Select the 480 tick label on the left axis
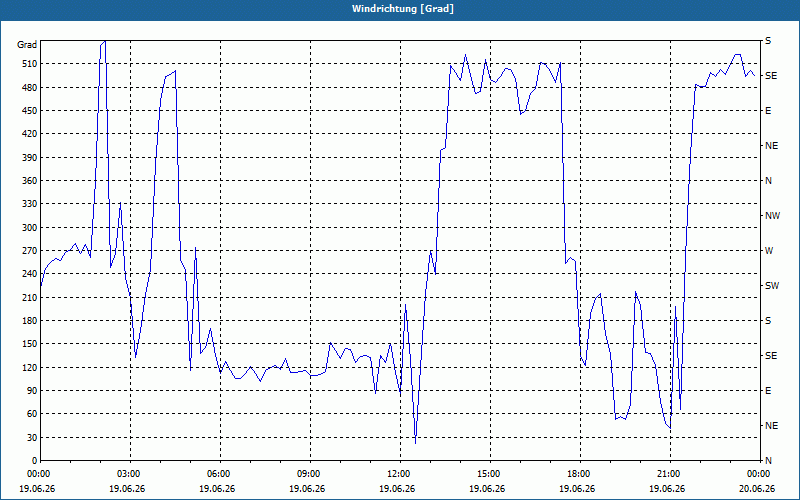The height and width of the screenshot is (500, 800). coord(29,88)
